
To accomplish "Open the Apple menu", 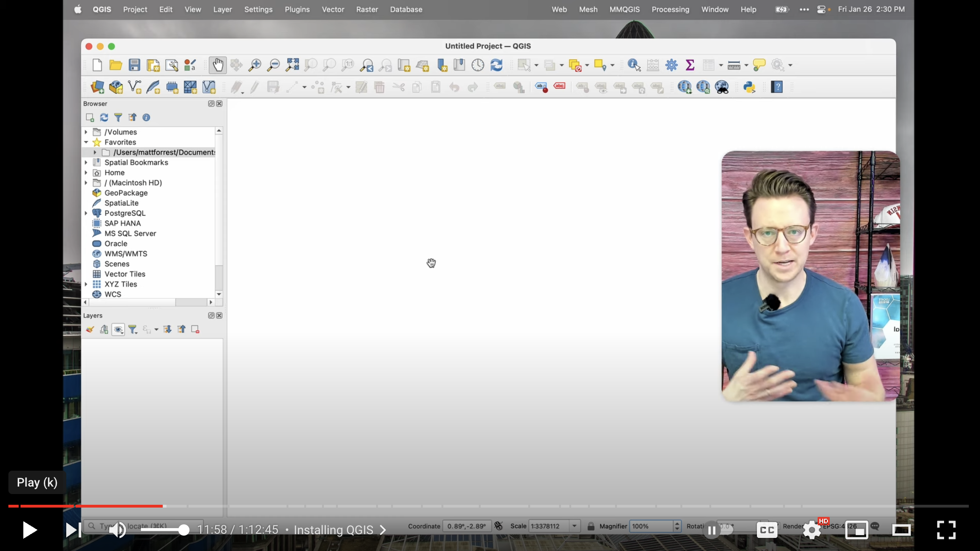I will point(78,9).
